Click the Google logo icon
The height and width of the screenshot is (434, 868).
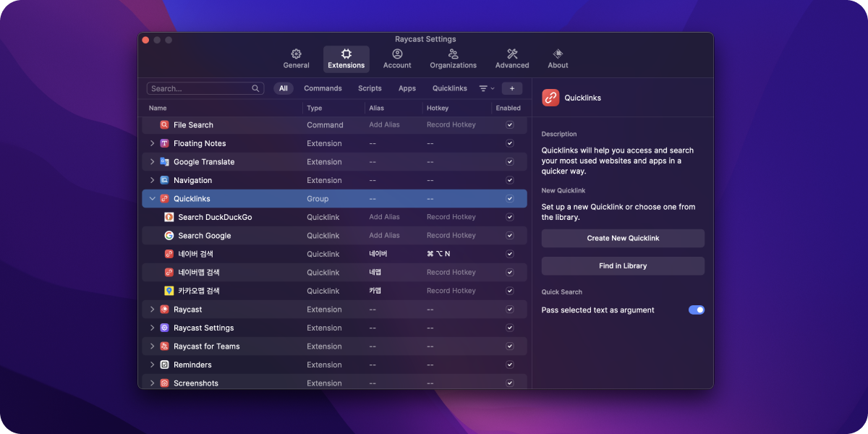tap(169, 236)
